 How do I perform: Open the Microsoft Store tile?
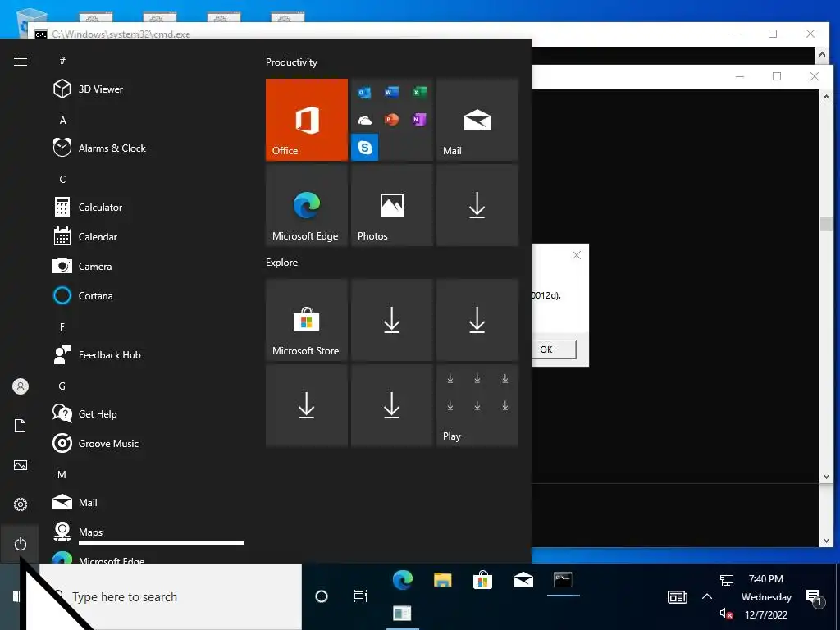pos(307,320)
